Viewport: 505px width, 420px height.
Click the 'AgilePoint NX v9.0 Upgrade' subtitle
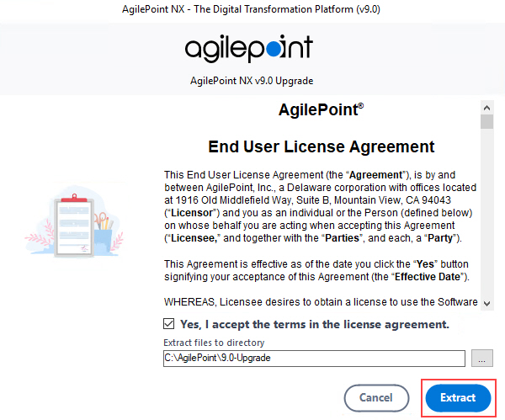[252, 81]
